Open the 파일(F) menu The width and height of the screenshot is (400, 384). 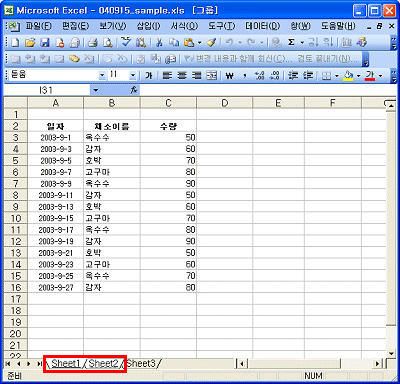point(39,26)
